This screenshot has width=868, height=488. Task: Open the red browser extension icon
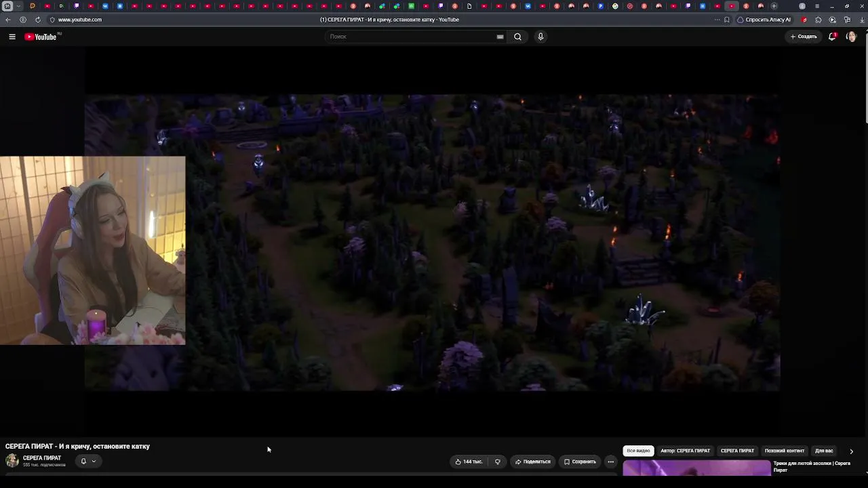(x=804, y=20)
